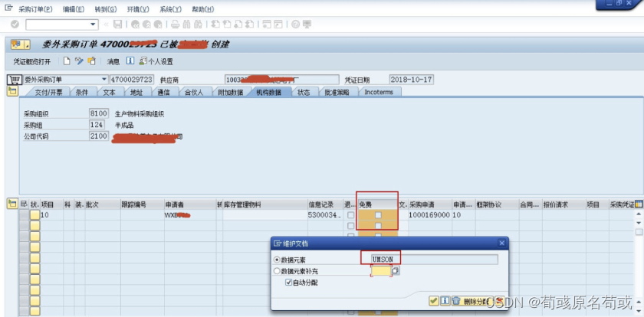The height and width of the screenshot is (317, 644).
Task: Click the 免费 column header
Action: point(377,204)
